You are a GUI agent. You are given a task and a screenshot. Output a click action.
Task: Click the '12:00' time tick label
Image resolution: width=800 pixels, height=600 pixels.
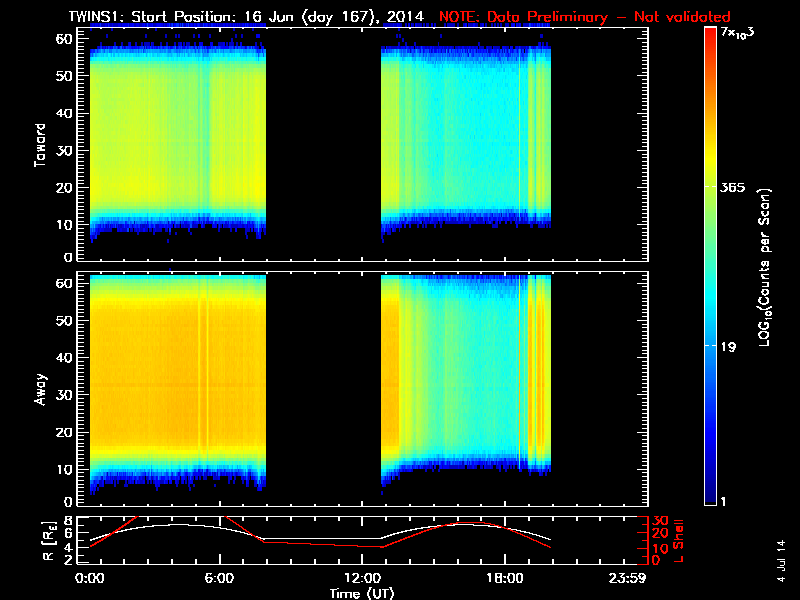coord(362,578)
